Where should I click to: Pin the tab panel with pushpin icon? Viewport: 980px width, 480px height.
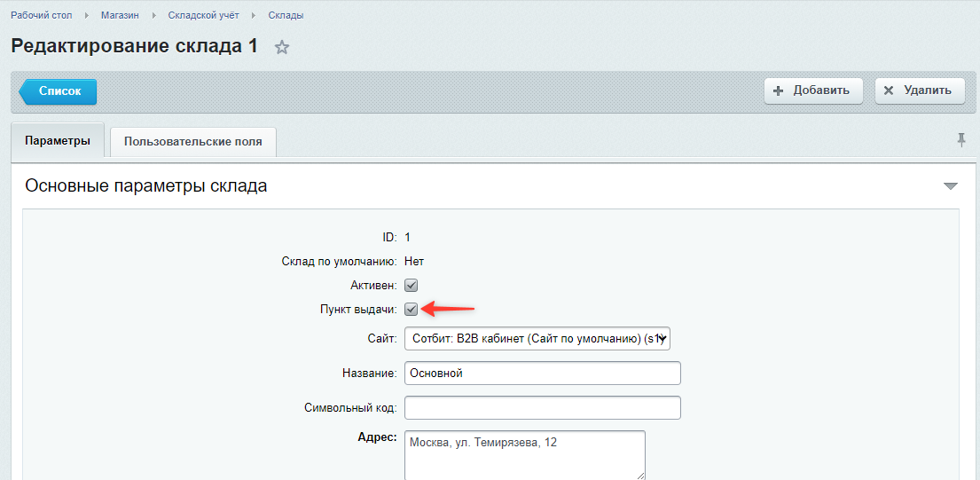tap(961, 140)
